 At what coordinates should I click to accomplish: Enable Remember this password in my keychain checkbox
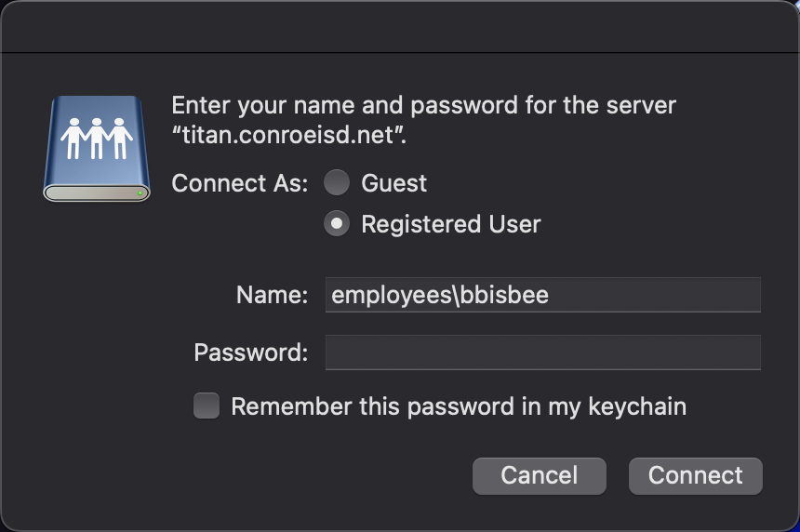point(207,406)
